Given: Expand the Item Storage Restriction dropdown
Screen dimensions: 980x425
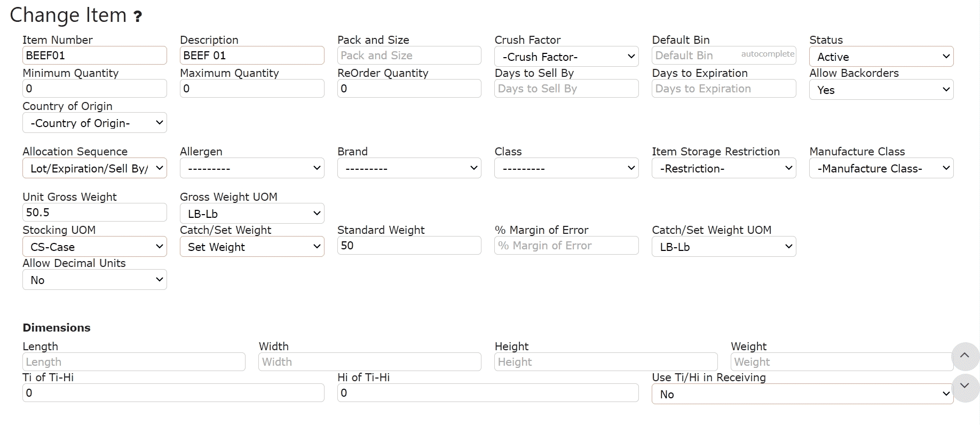Looking at the screenshot, I should coord(724,168).
